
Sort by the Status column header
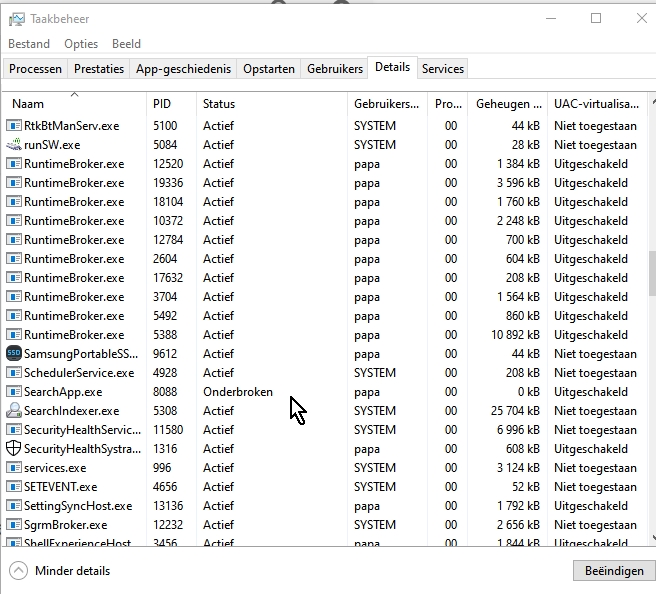coord(219,104)
